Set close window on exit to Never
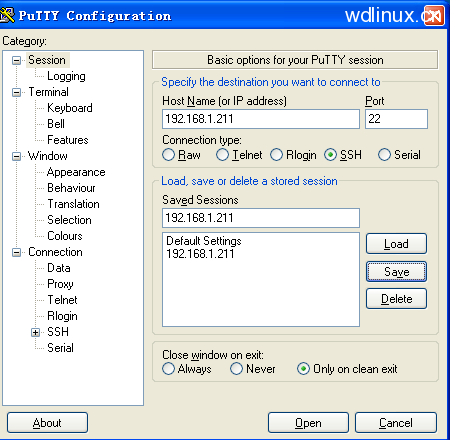Screen dimensions: 450x440 tap(236, 369)
